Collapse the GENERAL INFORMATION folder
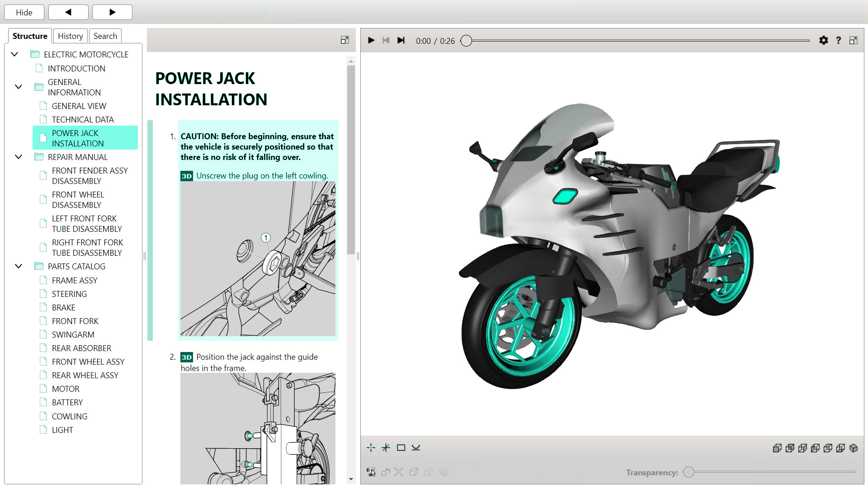Image resolution: width=868 pixels, height=488 pixels. [19, 87]
